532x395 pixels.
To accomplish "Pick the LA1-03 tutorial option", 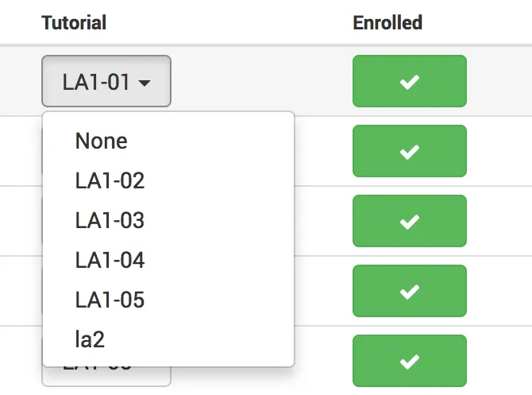I will [x=110, y=220].
